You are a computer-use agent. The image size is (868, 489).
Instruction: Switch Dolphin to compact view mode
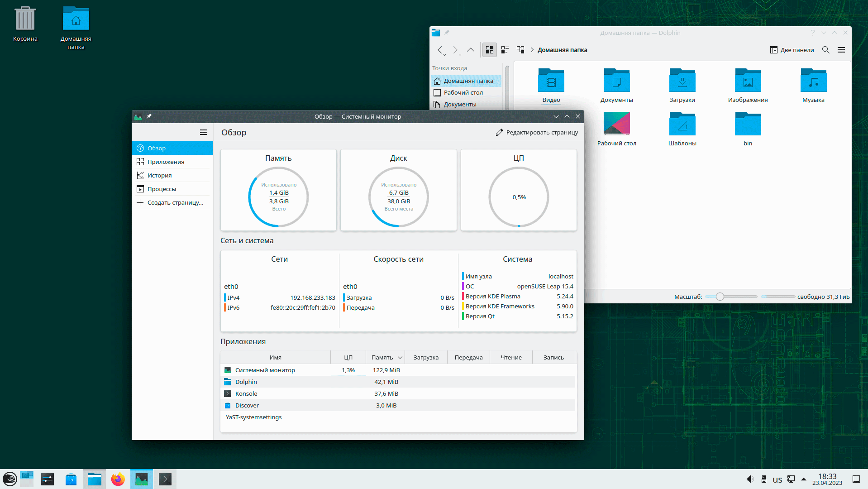click(x=505, y=50)
